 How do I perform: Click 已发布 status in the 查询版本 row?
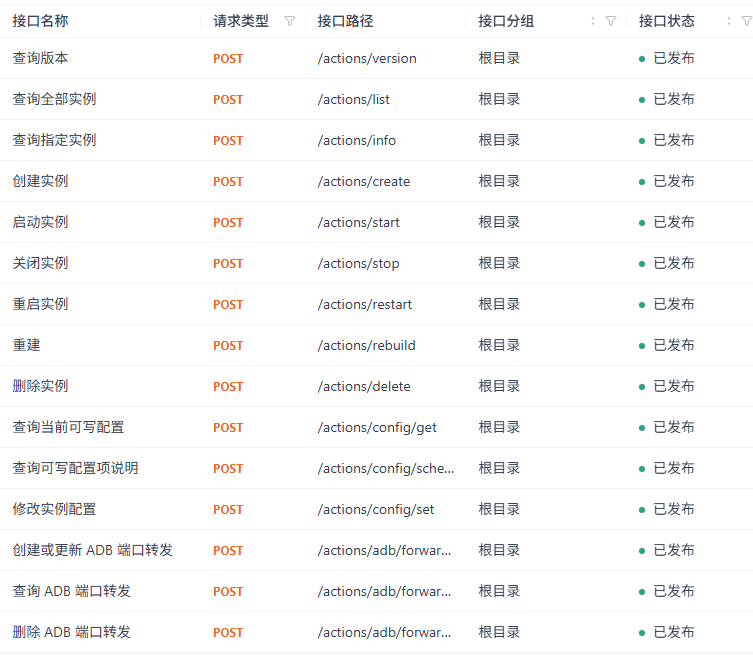pos(667,58)
